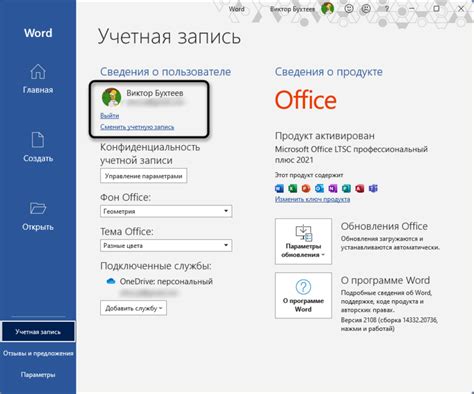This screenshot has width=474, height=394.
Task: Close the Word window
Action: (461, 9)
